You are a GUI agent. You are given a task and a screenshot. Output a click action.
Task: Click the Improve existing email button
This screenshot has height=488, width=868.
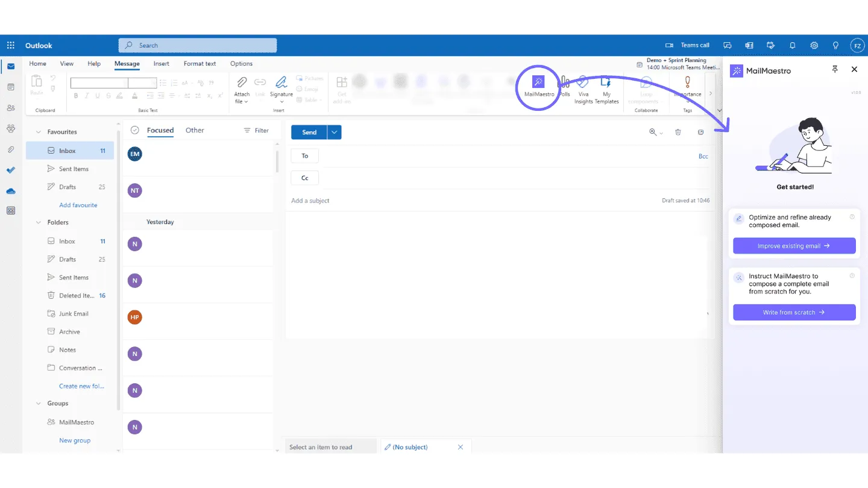point(794,246)
